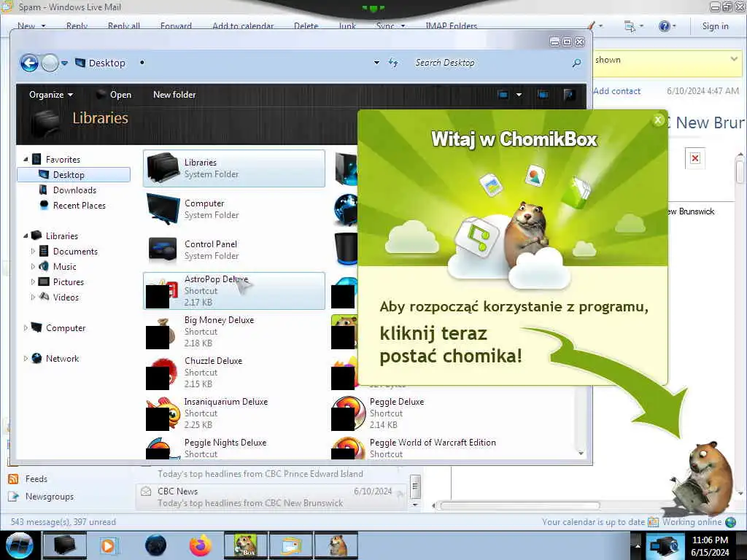747x560 pixels.
Task: Toggle the preview pane icon
Action: coord(543,94)
